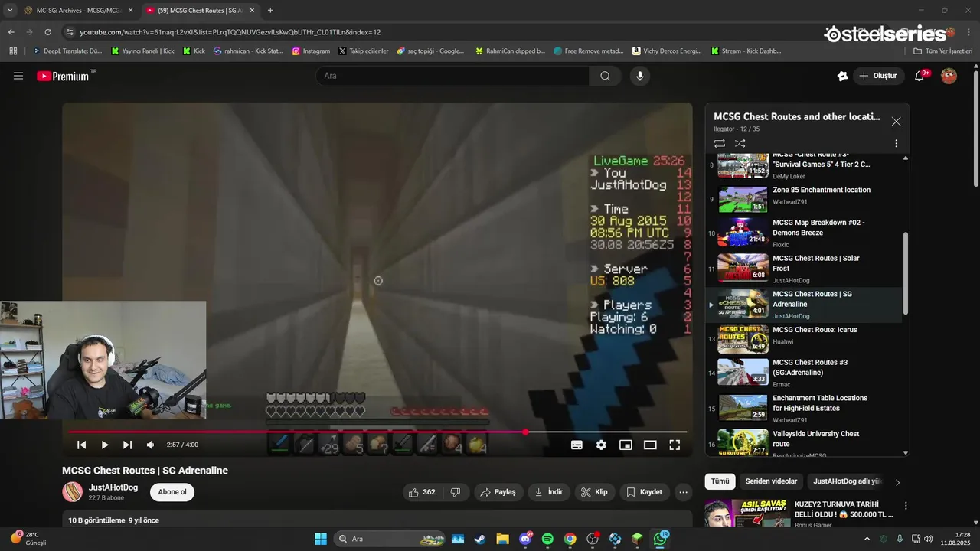Open MCSG Chest Route: Icarus video
Image resolution: width=980 pixels, height=551 pixels.
[x=804, y=340]
